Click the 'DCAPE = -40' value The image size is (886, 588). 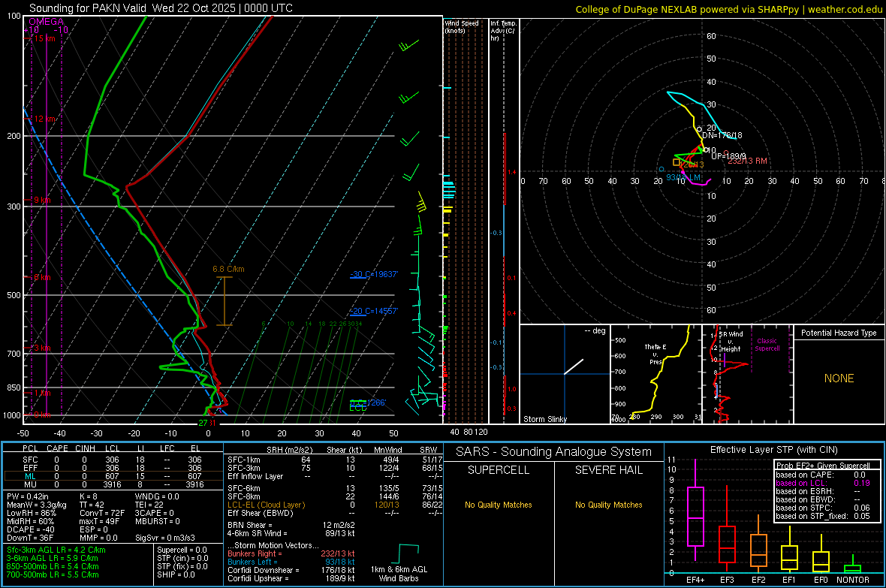coord(31,529)
